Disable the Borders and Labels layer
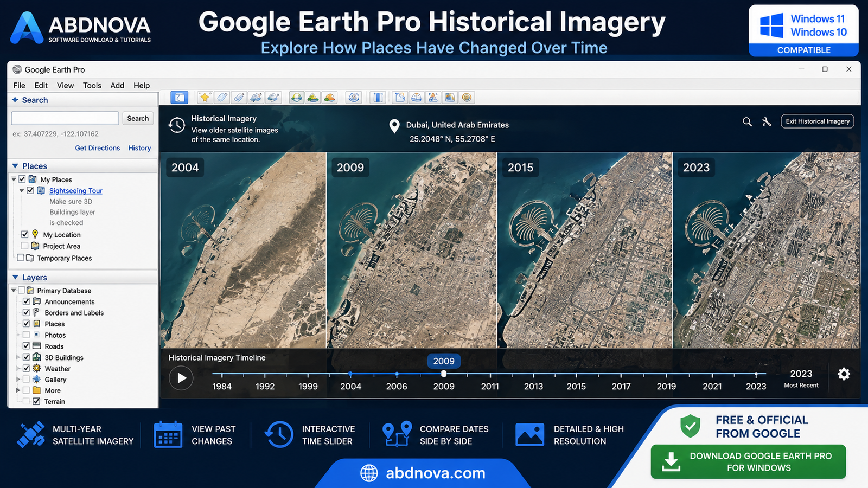Viewport: 868px width, 488px height. coord(26,312)
